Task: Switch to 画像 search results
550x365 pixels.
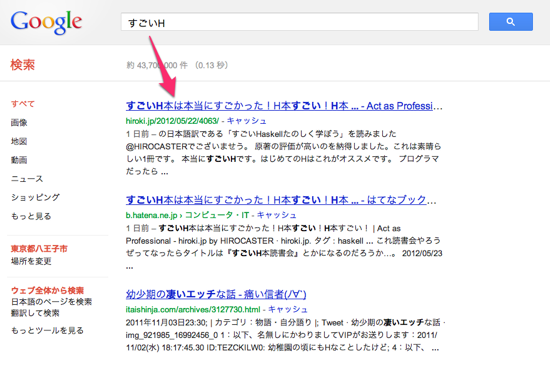Action: [19, 122]
